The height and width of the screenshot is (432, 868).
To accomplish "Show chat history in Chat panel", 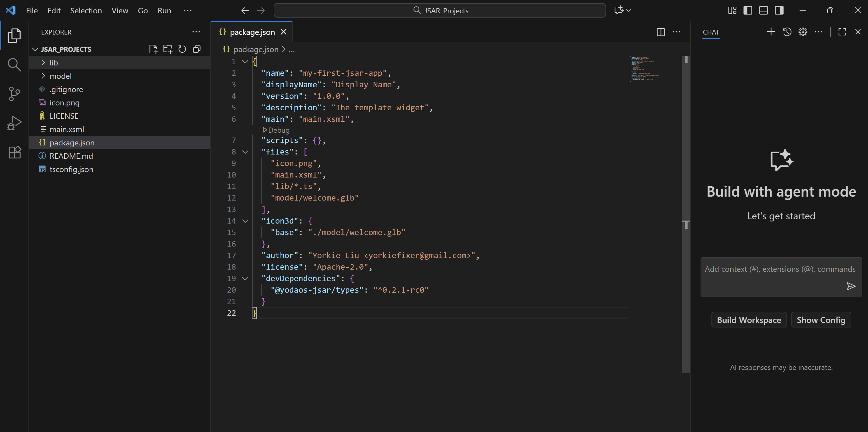I will tap(787, 32).
